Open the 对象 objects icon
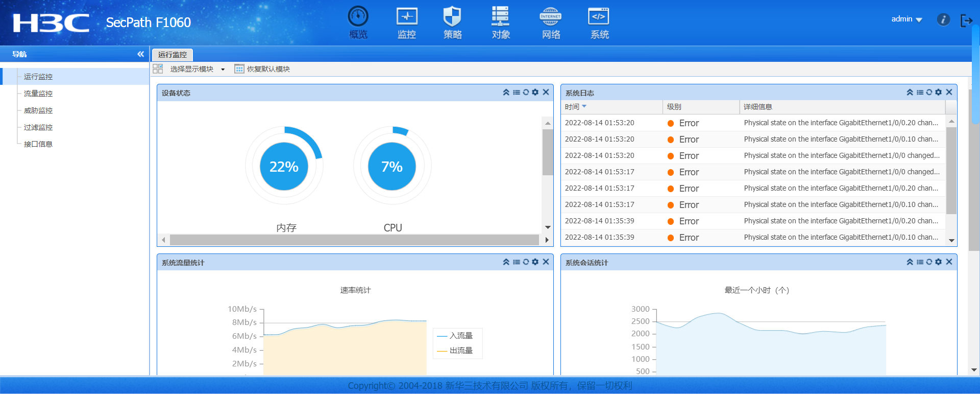The width and height of the screenshot is (980, 394). click(x=500, y=22)
